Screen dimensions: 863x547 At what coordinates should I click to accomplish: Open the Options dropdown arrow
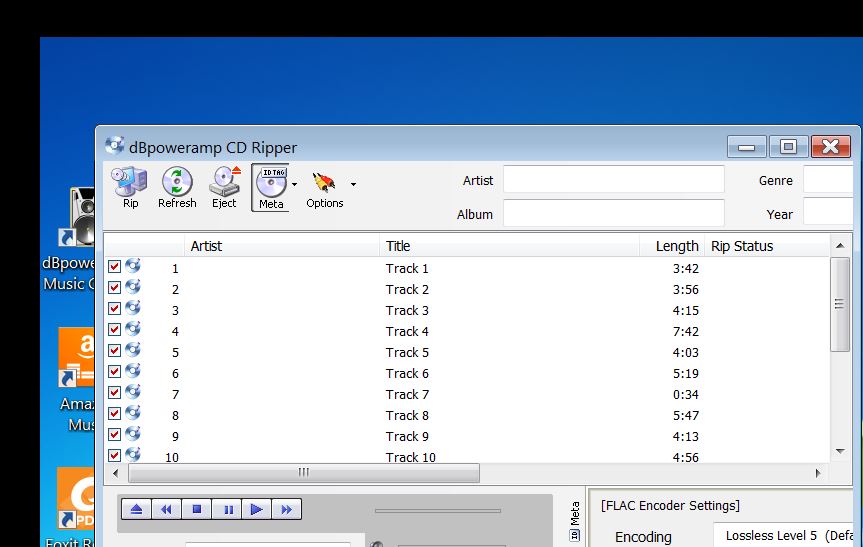point(353,185)
